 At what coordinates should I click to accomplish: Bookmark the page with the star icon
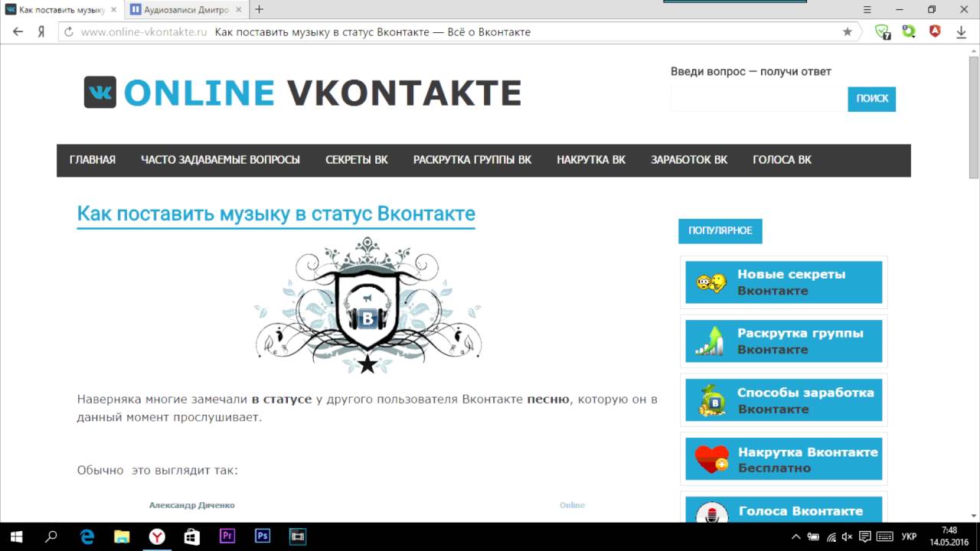[x=848, y=32]
